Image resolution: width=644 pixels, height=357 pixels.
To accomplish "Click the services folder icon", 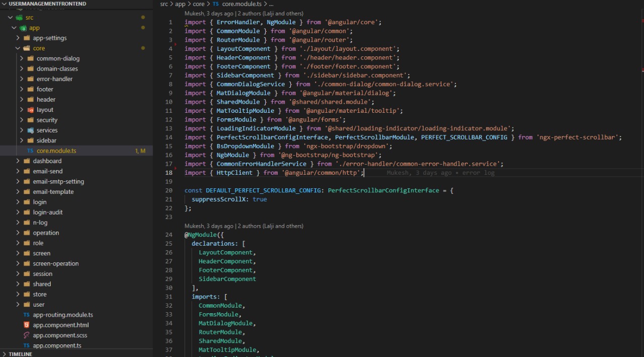I will (30, 130).
